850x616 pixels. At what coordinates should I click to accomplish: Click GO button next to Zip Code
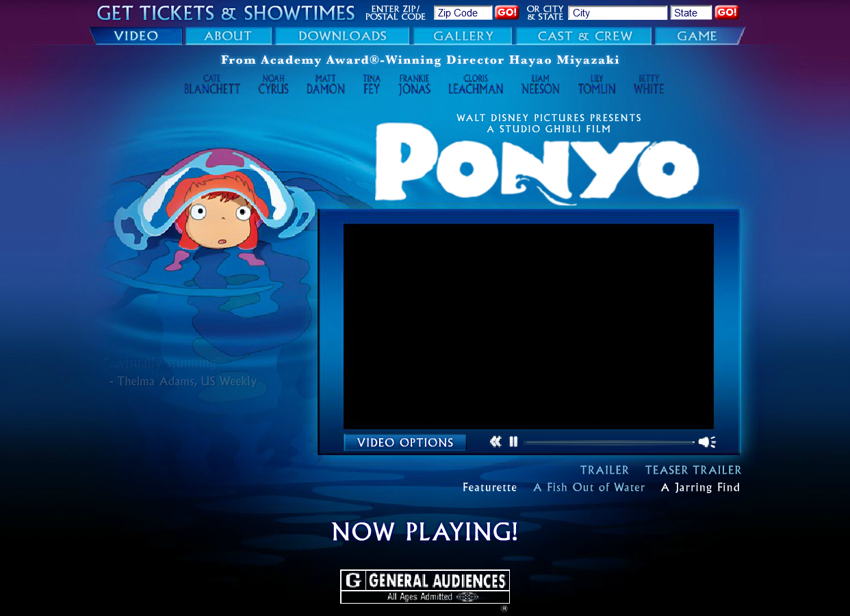pyautogui.click(x=506, y=12)
